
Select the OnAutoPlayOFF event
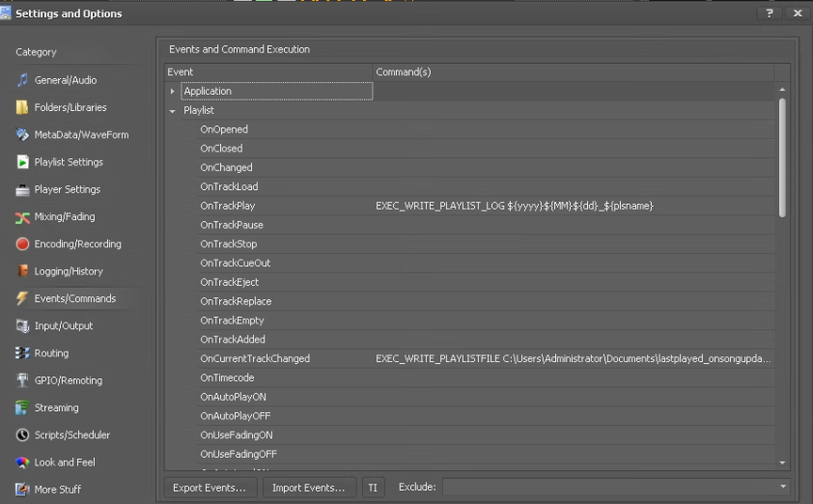coord(236,416)
